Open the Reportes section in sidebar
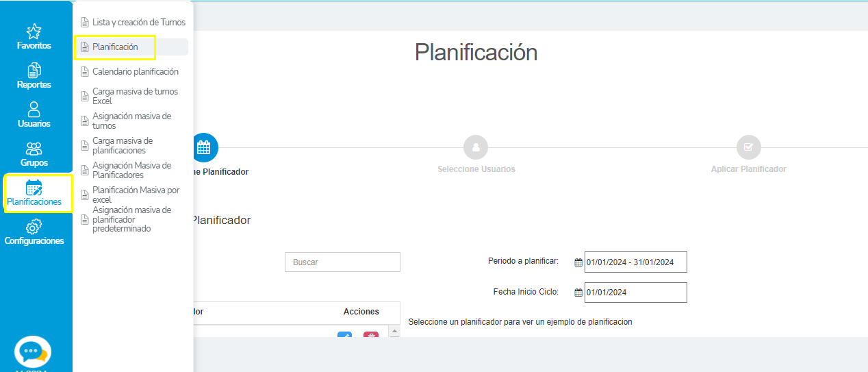The width and height of the screenshot is (868, 372). (x=34, y=71)
